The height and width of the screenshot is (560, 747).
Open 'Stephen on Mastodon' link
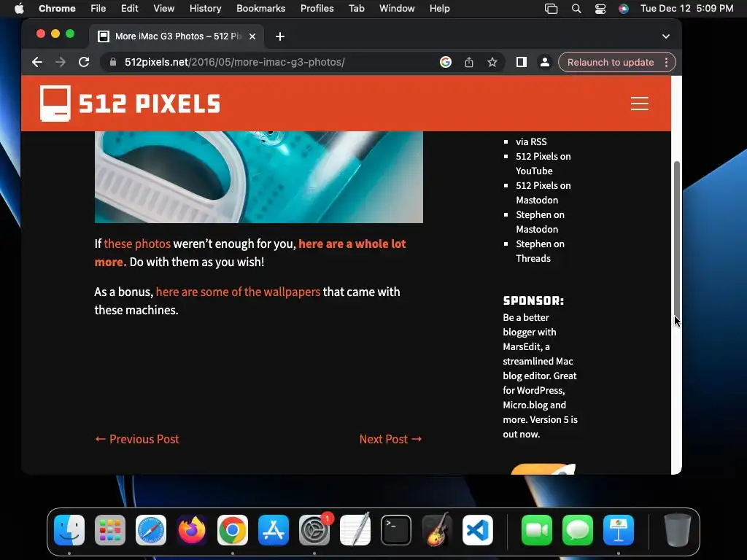tap(541, 222)
